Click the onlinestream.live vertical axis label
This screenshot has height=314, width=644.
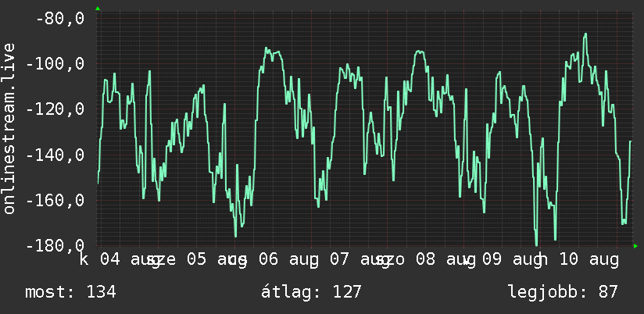pyautogui.click(x=9, y=128)
